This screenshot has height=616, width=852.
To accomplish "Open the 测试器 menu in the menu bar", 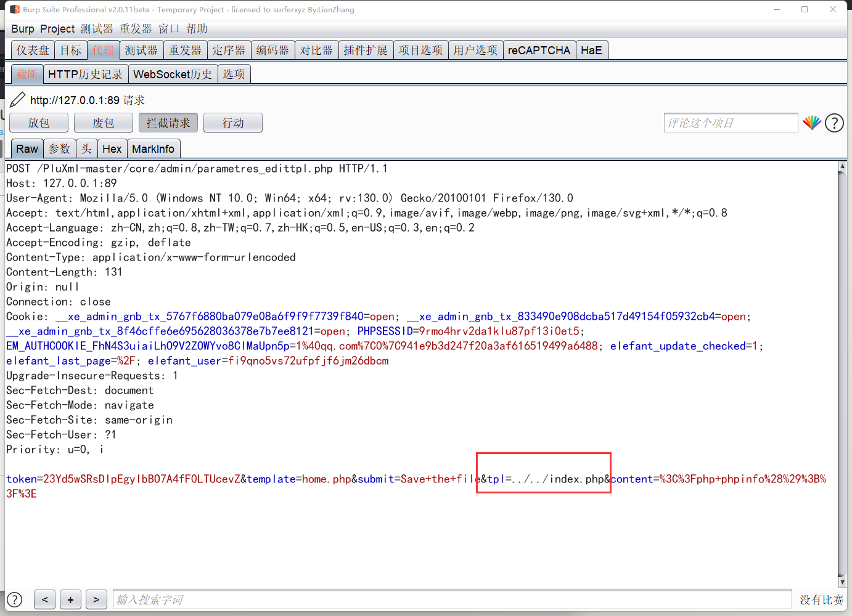I will [97, 29].
